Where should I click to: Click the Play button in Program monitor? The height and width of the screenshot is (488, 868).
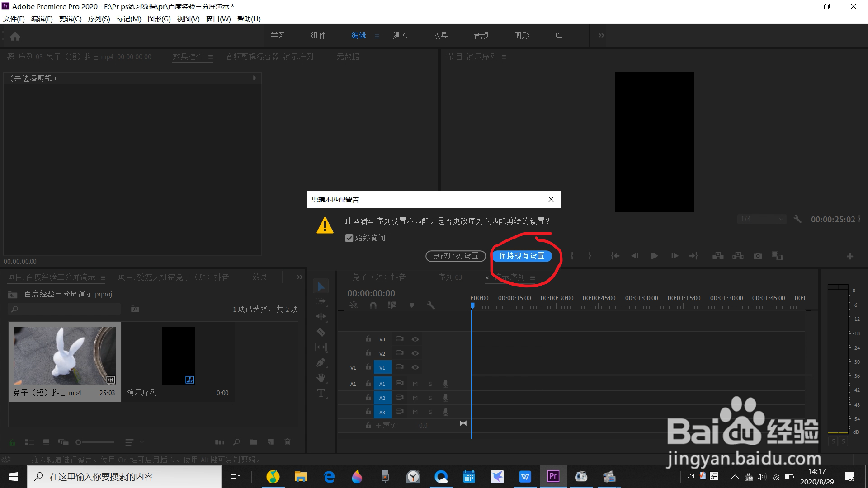coord(654,256)
